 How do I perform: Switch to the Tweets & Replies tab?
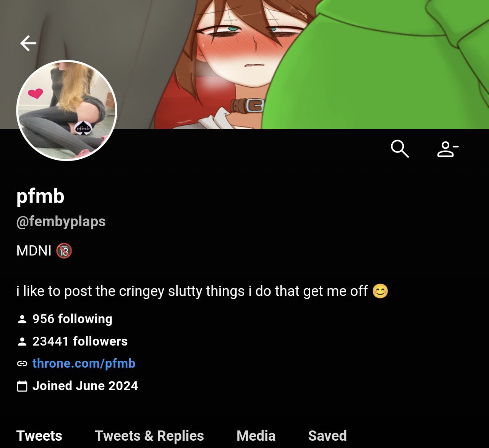coord(149,436)
